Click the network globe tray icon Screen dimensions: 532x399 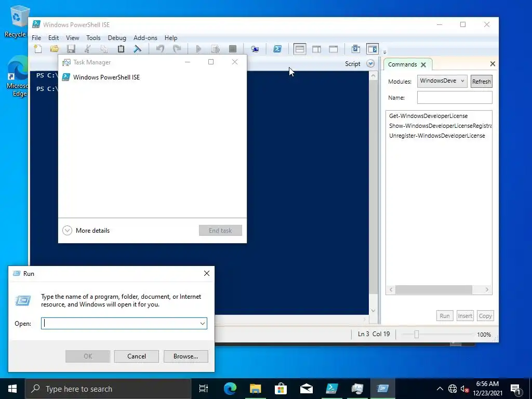[x=453, y=389]
